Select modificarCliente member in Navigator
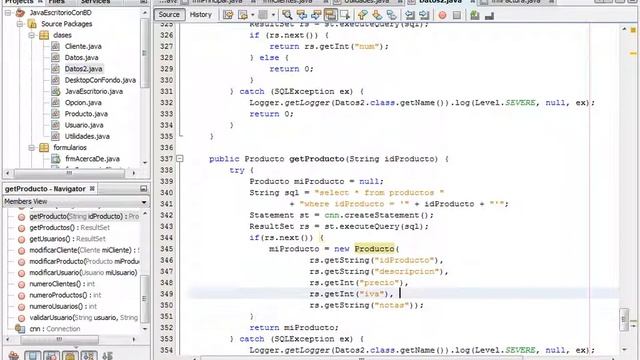This screenshot has width=640, height=360. click(84, 250)
